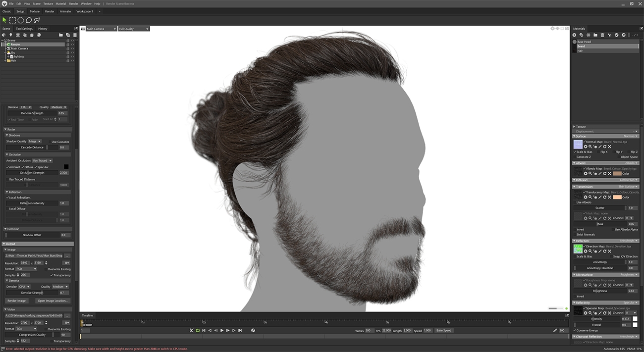Open the Texture menu
Screen dimensions: 644x352
48,3
